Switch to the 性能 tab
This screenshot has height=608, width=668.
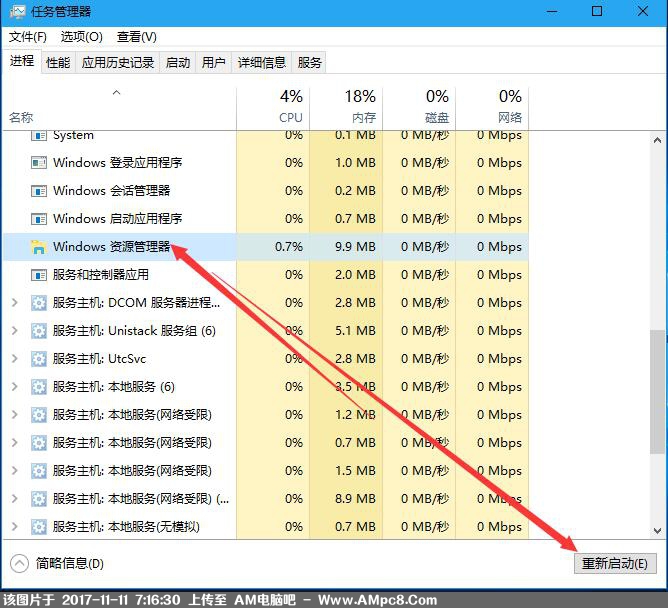pyautogui.click(x=58, y=63)
